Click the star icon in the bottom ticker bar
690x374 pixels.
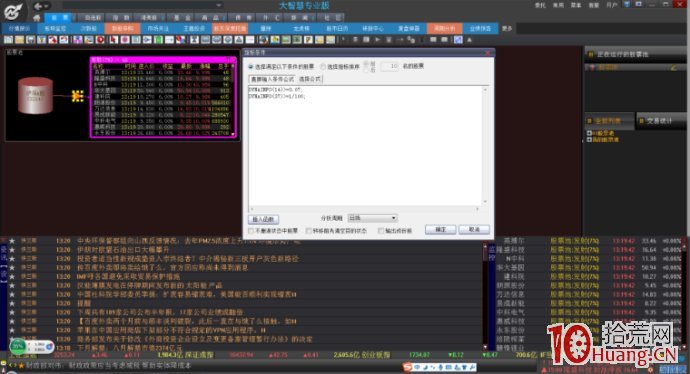click(x=21, y=365)
